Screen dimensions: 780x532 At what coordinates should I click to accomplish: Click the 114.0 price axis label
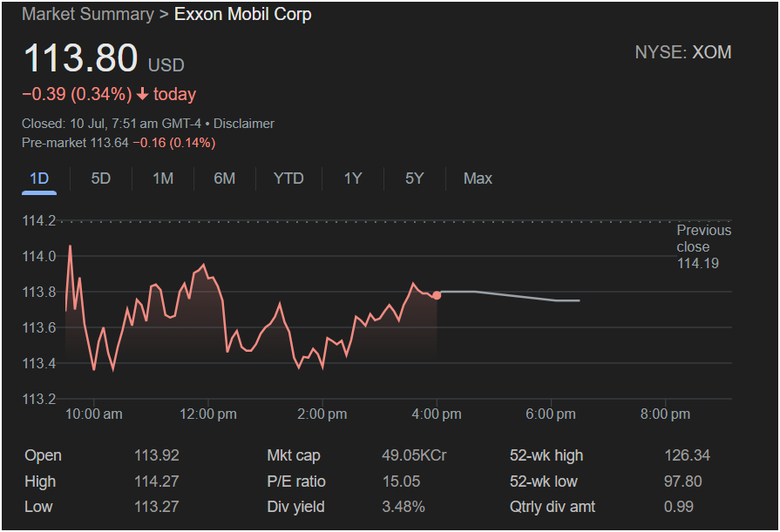pyautogui.click(x=39, y=256)
